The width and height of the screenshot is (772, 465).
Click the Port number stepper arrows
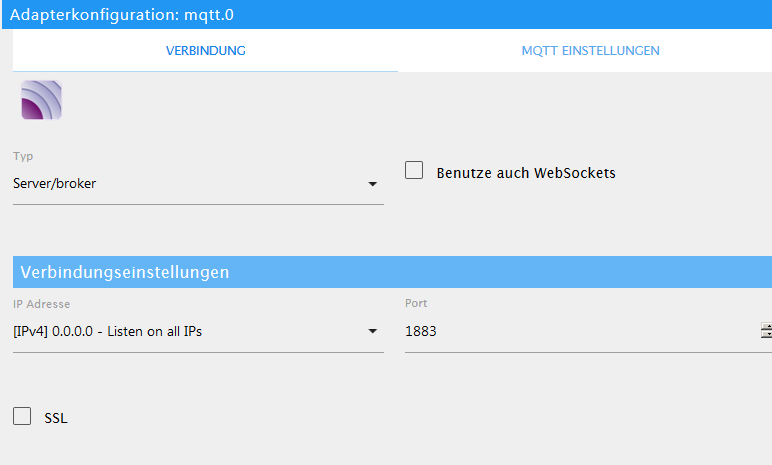(x=766, y=331)
